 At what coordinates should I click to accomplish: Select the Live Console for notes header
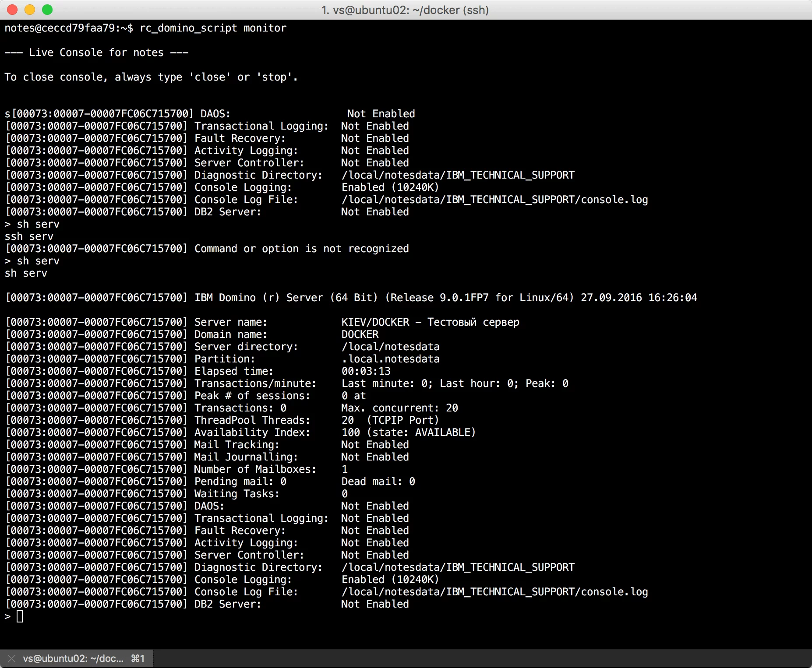click(96, 52)
